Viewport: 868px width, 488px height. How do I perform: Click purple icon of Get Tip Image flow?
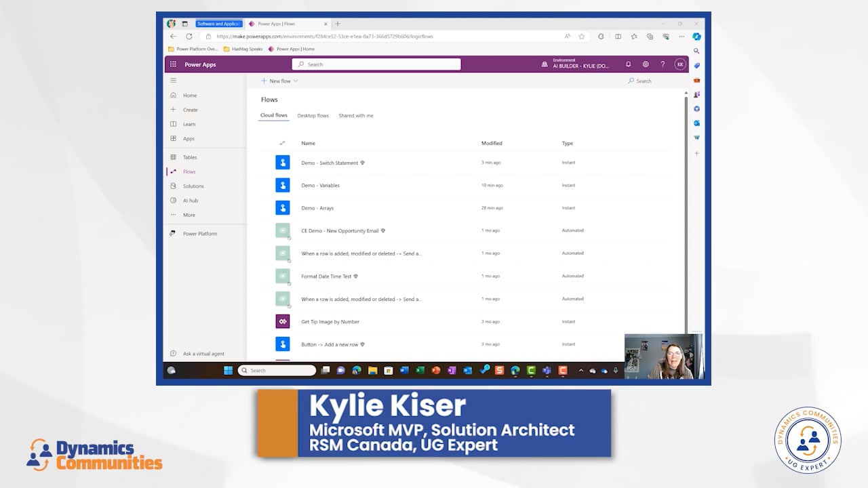pyautogui.click(x=283, y=321)
